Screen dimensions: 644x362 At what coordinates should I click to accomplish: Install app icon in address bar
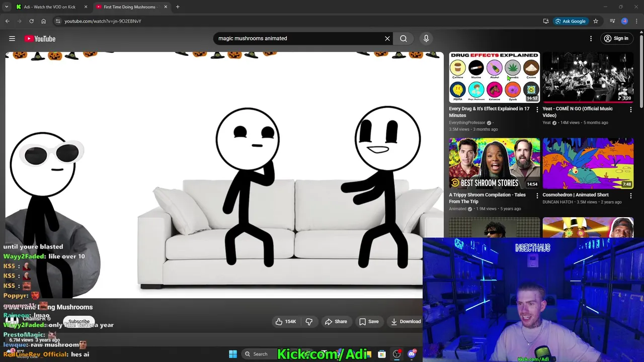[546, 21]
